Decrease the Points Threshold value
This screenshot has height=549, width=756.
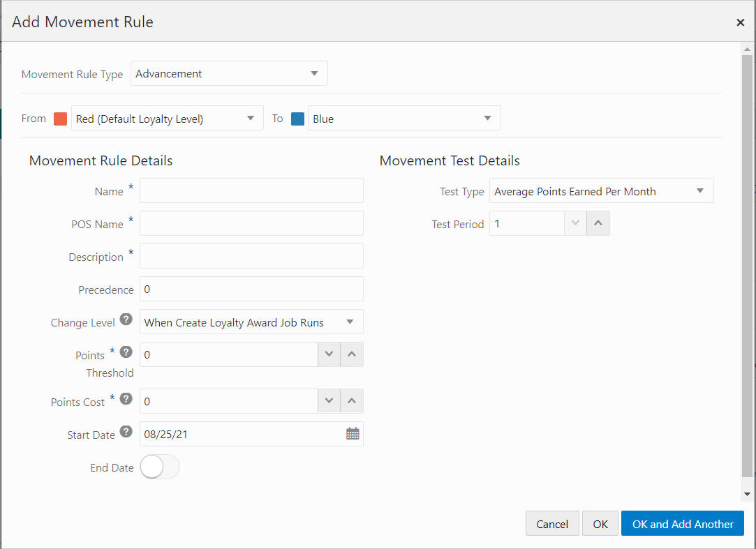pos(329,354)
